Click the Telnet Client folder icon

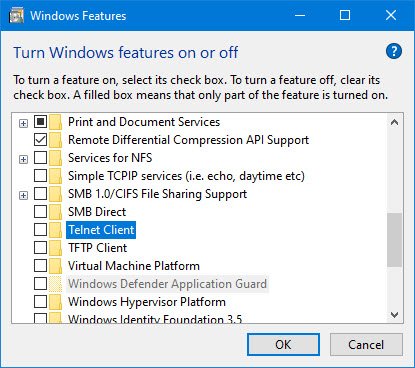55,230
